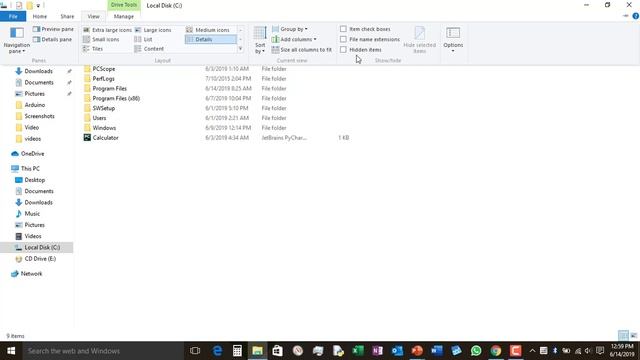The image size is (640, 360).
Task: Select the Program Files folder
Action: coord(109,89)
